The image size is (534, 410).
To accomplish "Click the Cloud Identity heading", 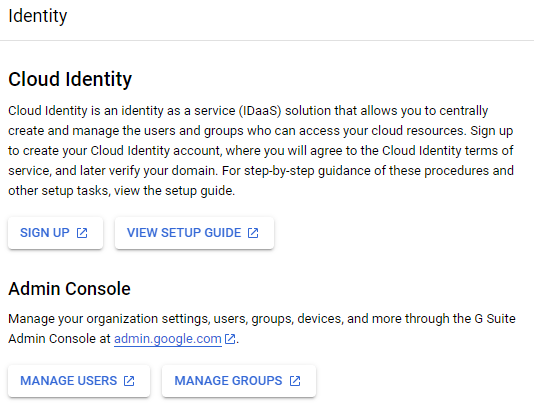I will pyautogui.click(x=70, y=79).
